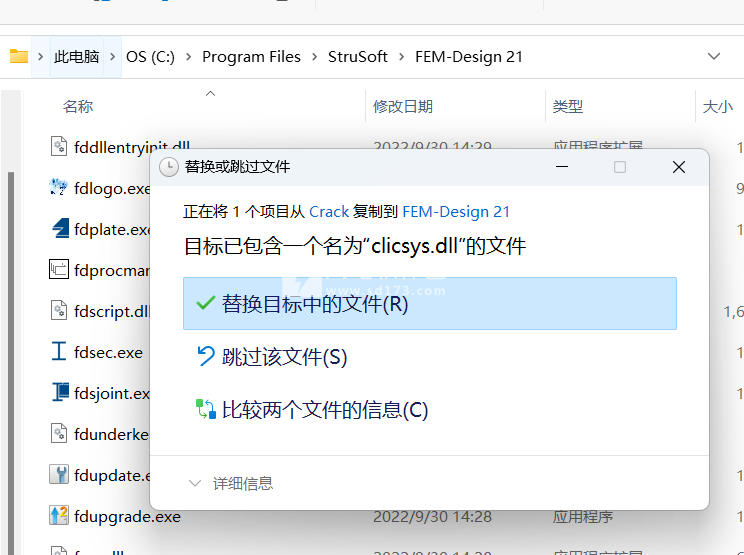This screenshot has width=744, height=555.
Task: Open the Crack source folder link
Action: pos(329,212)
